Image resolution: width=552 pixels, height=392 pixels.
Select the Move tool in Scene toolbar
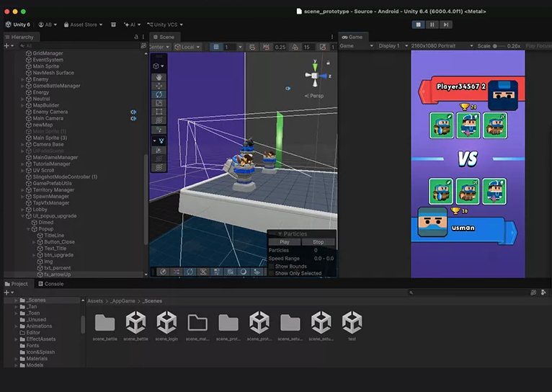(x=159, y=86)
